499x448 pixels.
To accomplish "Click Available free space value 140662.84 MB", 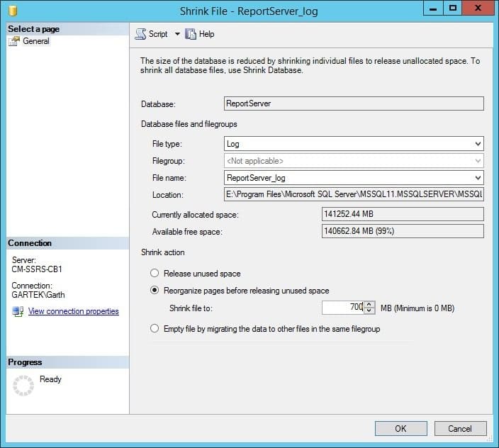I will tap(403, 231).
